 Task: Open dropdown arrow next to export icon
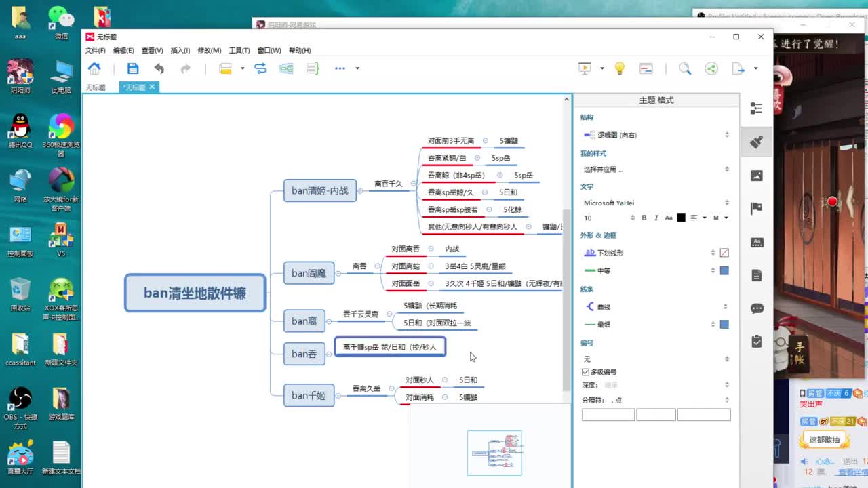[755, 68]
